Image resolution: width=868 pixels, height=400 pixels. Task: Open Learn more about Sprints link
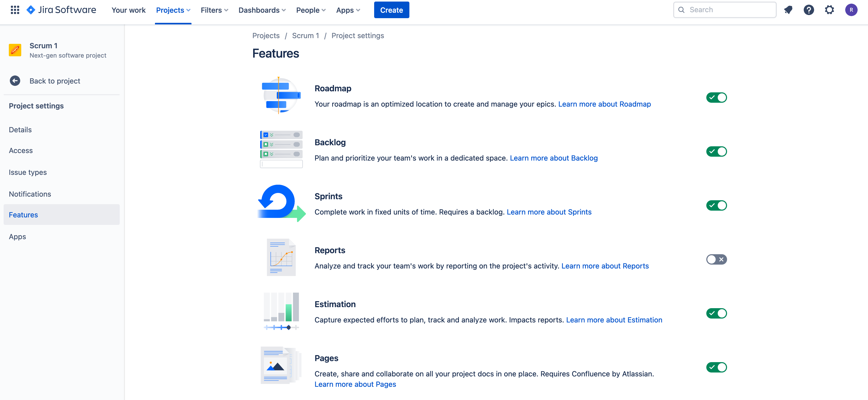click(549, 212)
